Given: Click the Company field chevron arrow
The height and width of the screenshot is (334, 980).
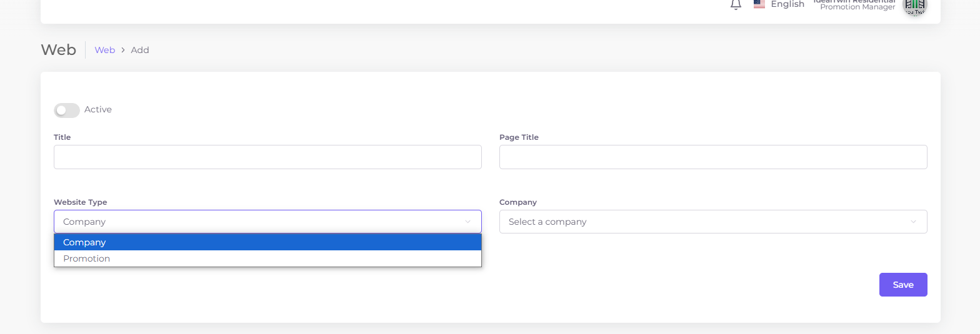Looking at the screenshot, I should coord(913,222).
